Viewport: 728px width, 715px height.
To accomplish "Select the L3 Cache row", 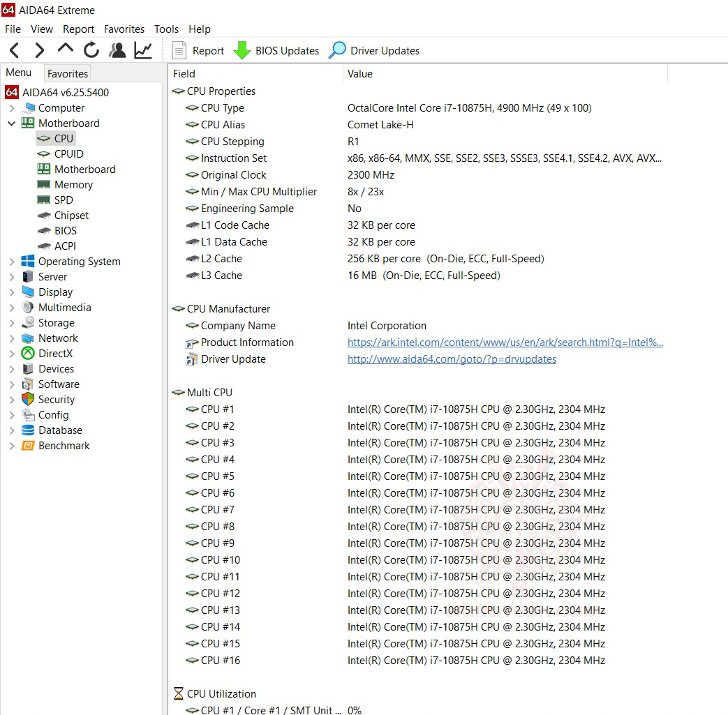I will coord(418,276).
